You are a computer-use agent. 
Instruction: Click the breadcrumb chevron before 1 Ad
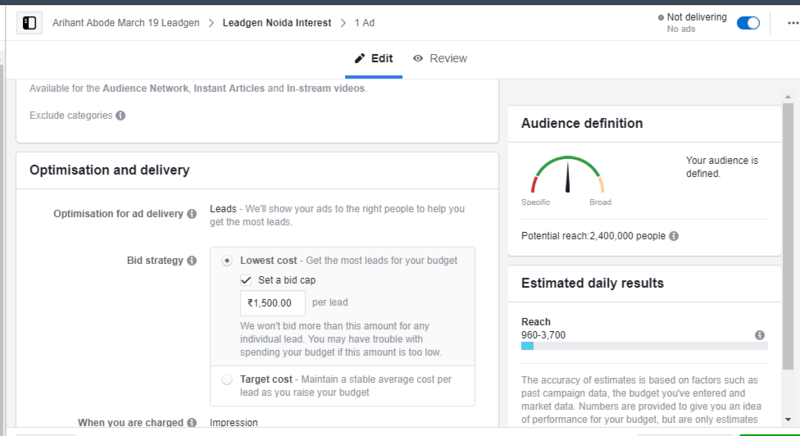[343, 23]
